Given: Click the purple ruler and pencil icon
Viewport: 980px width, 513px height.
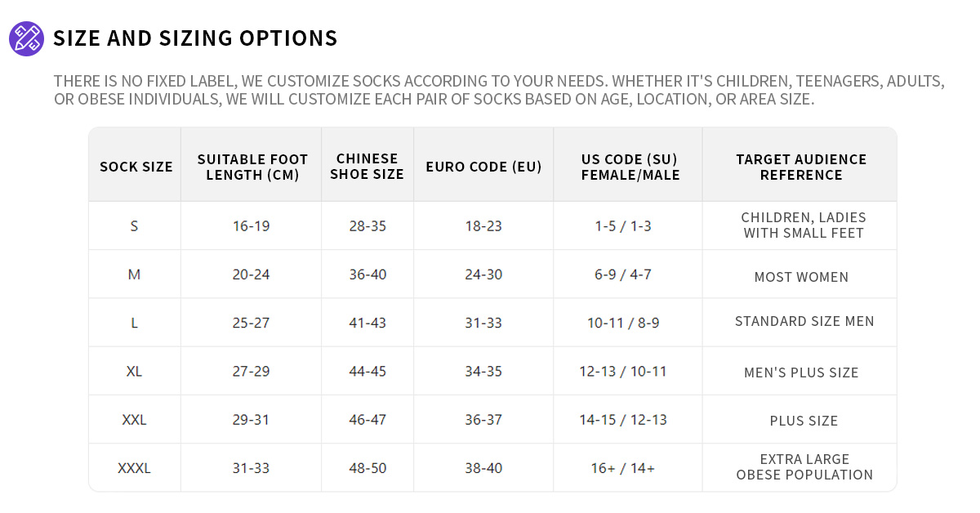Looking at the screenshot, I should point(26,38).
